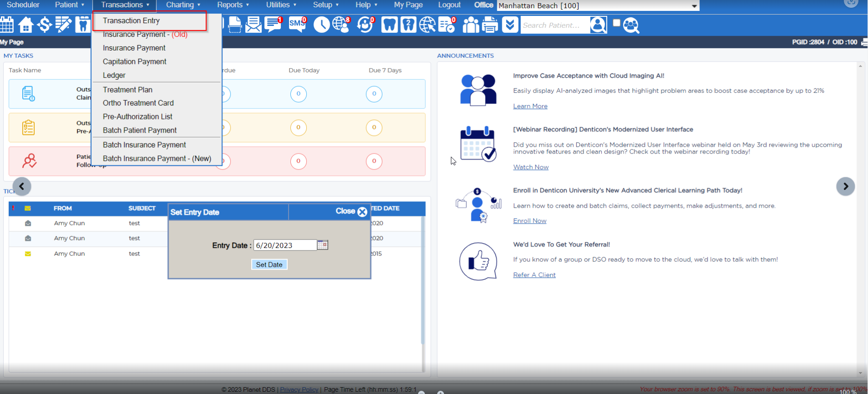Select Transaction Entry from menu
The width and height of the screenshot is (868, 394).
(x=131, y=20)
